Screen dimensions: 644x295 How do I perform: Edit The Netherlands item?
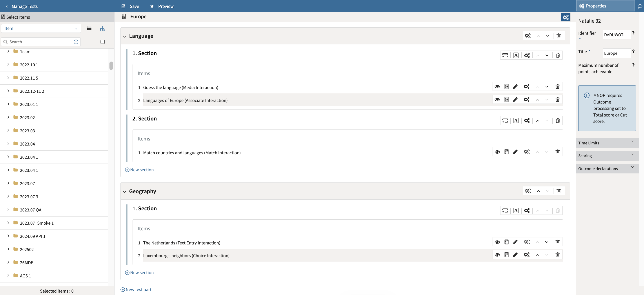(515, 242)
